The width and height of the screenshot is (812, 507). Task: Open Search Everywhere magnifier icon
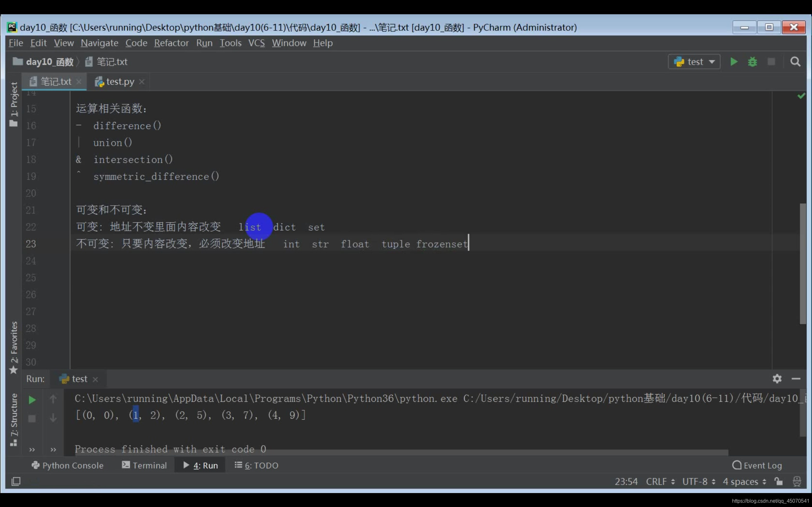point(795,62)
